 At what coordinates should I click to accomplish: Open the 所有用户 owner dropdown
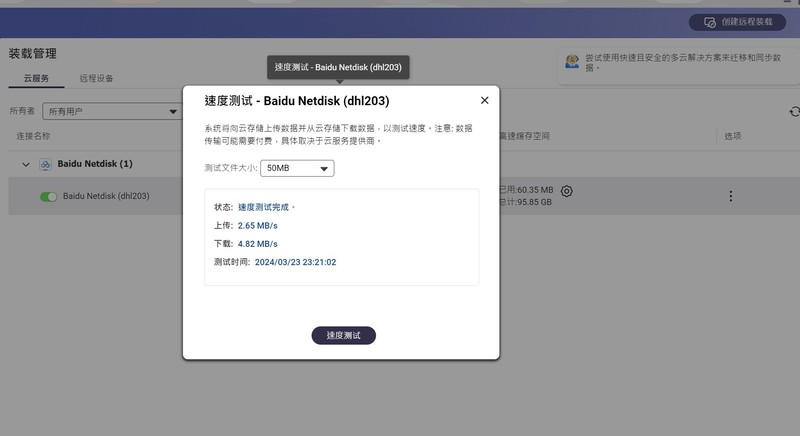pos(112,111)
